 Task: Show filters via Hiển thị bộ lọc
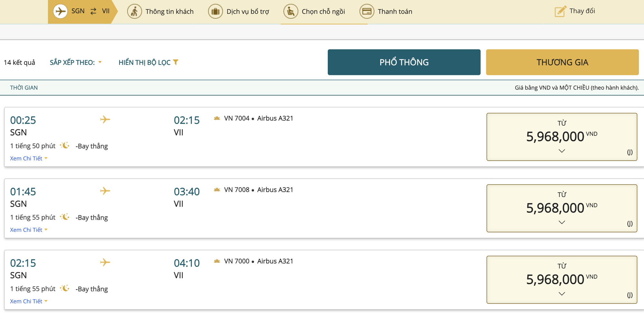point(148,62)
